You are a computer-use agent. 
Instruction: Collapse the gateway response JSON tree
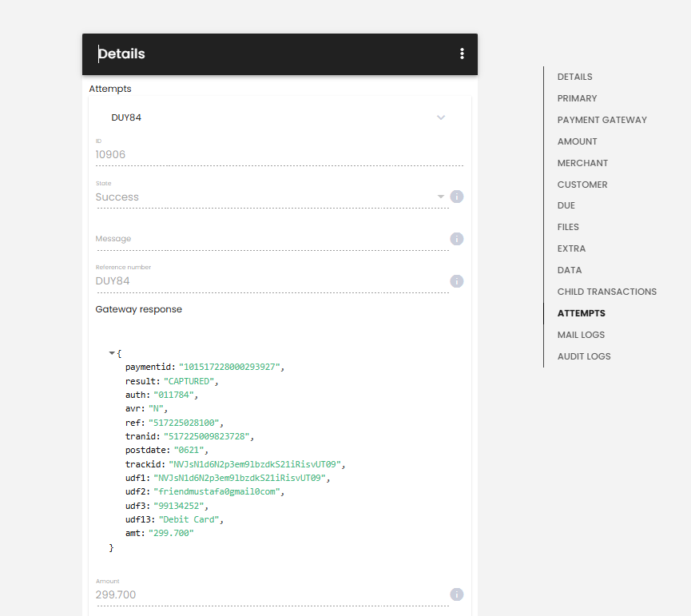[x=112, y=353]
